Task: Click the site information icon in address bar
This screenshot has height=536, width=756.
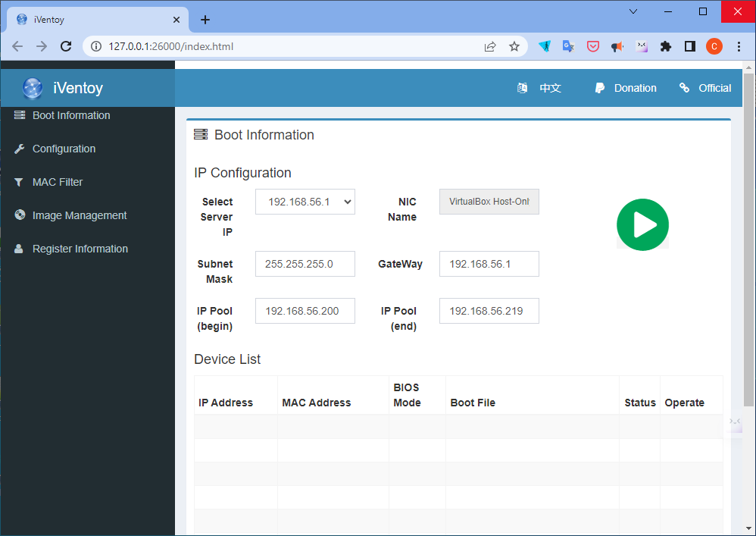Action: (96, 46)
